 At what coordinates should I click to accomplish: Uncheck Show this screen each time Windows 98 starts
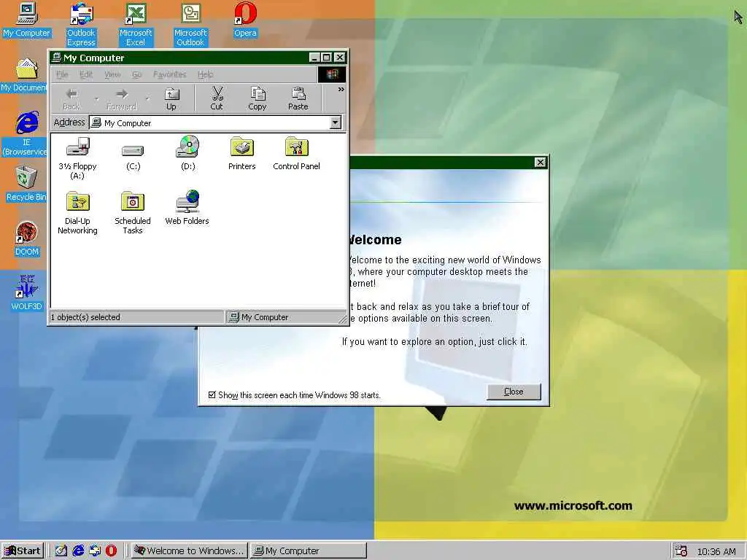[212, 394]
